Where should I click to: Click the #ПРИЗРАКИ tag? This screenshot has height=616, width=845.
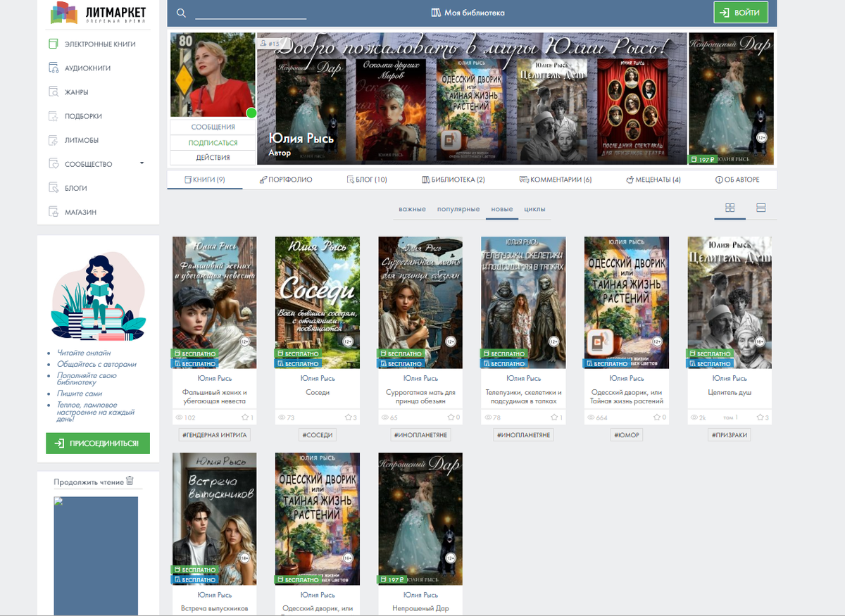pos(730,435)
